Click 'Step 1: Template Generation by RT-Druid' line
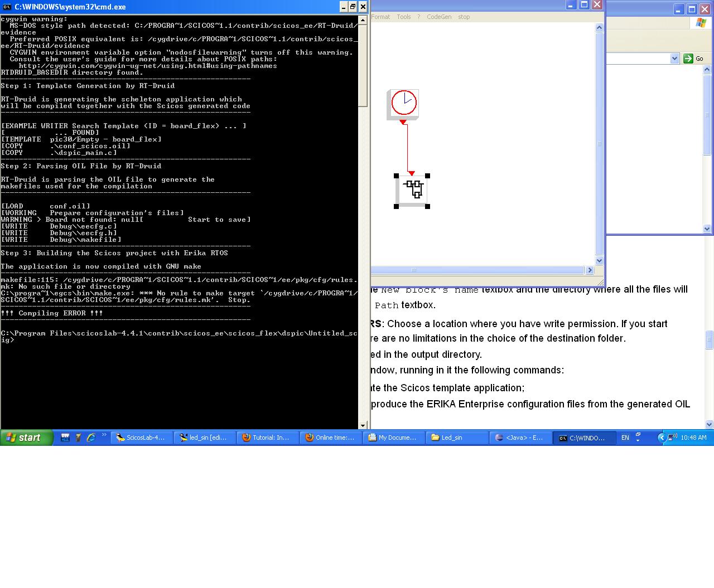714x588 pixels. (88, 86)
